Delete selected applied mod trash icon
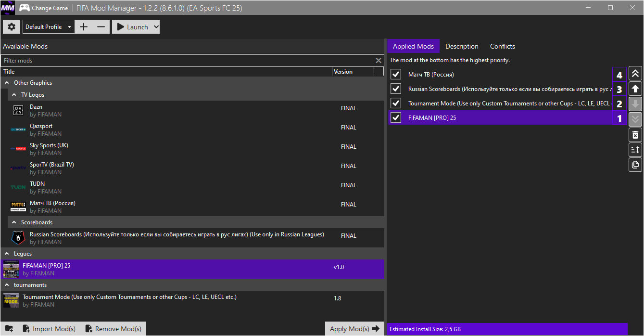 coord(635,135)
